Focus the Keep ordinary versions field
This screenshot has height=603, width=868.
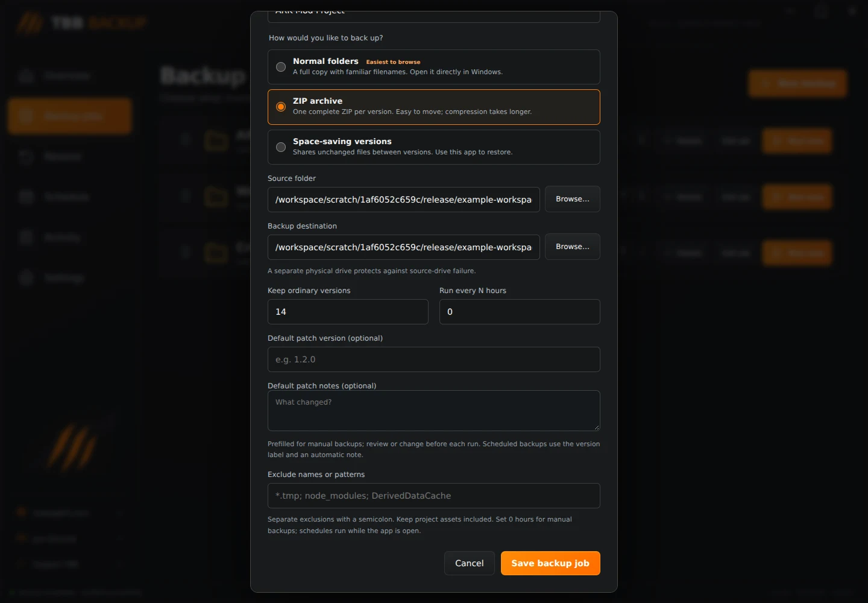[x=348, y=312]
